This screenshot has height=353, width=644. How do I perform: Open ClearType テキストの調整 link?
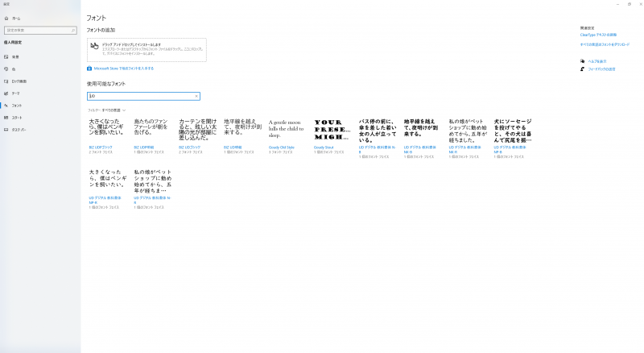(x=598, y=35)
